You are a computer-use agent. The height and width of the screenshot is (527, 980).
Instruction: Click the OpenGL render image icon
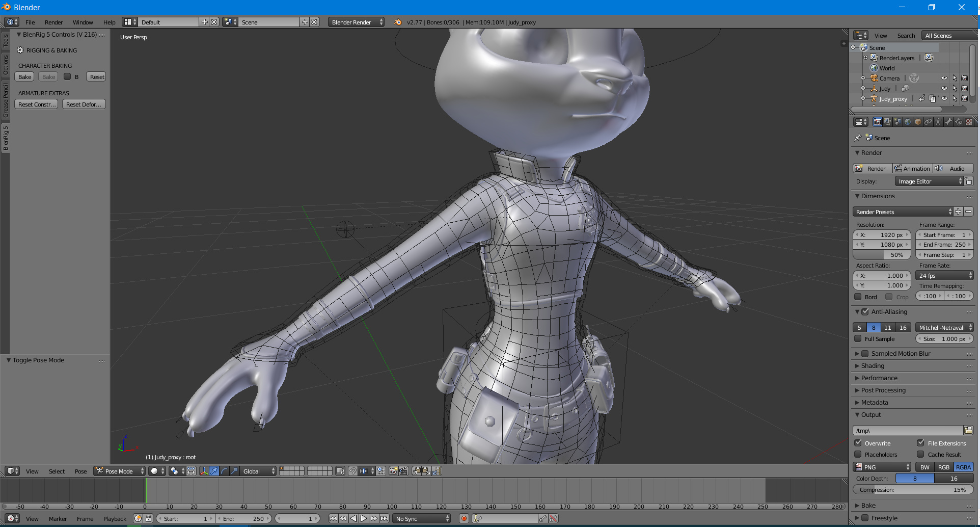point(393,471)
